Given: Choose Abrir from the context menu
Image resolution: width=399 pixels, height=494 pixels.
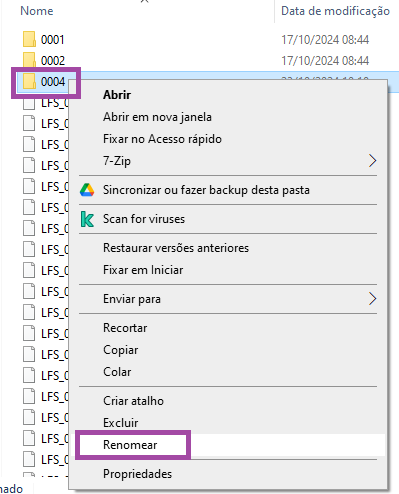Looking at the screenshot, I should click(x=117, y=95).
